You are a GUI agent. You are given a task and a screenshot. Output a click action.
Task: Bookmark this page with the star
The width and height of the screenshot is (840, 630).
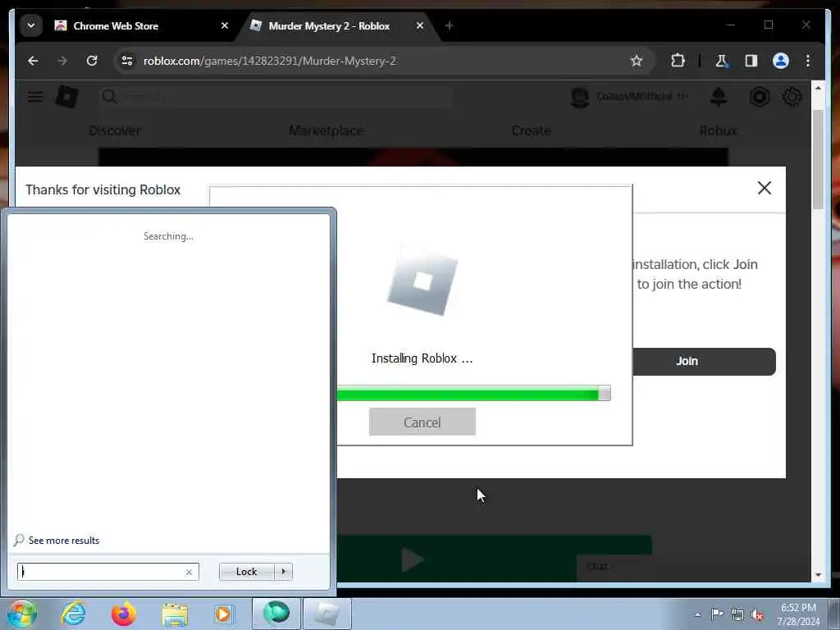[637, 61]
